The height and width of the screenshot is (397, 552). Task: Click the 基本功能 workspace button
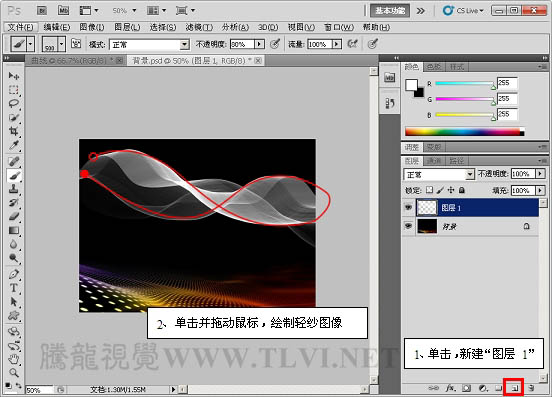[x=390, y=11]
